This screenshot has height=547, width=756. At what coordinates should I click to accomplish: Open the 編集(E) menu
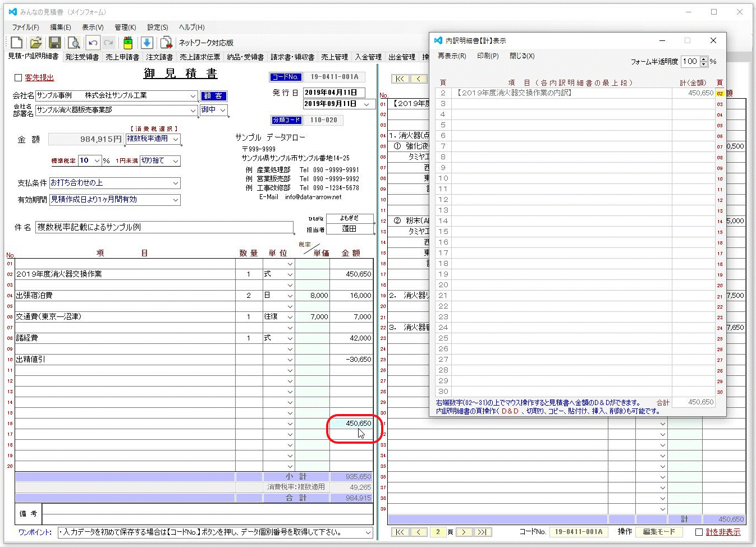coord(61,27)
